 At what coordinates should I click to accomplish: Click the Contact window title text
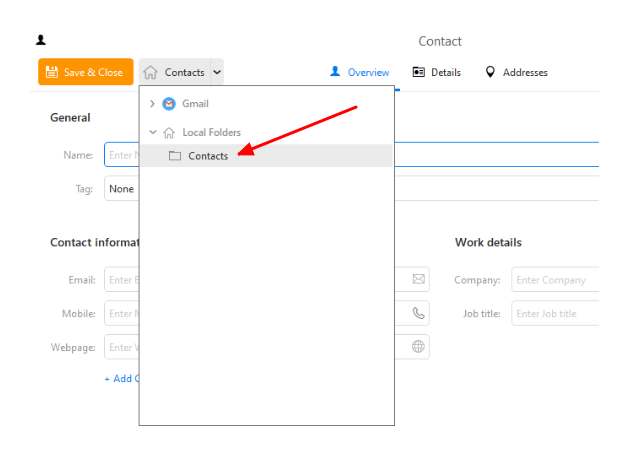tap(440, 41)
